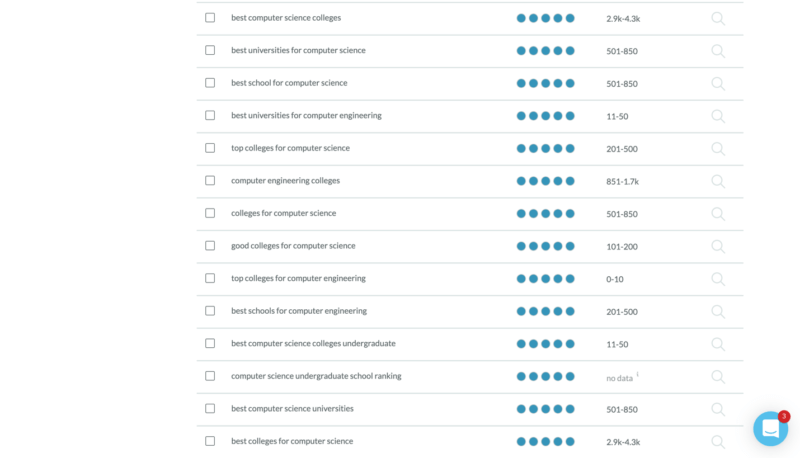Click info icon next to 'no data'
This screenshot has width=800, height=458.
point(637,375)
